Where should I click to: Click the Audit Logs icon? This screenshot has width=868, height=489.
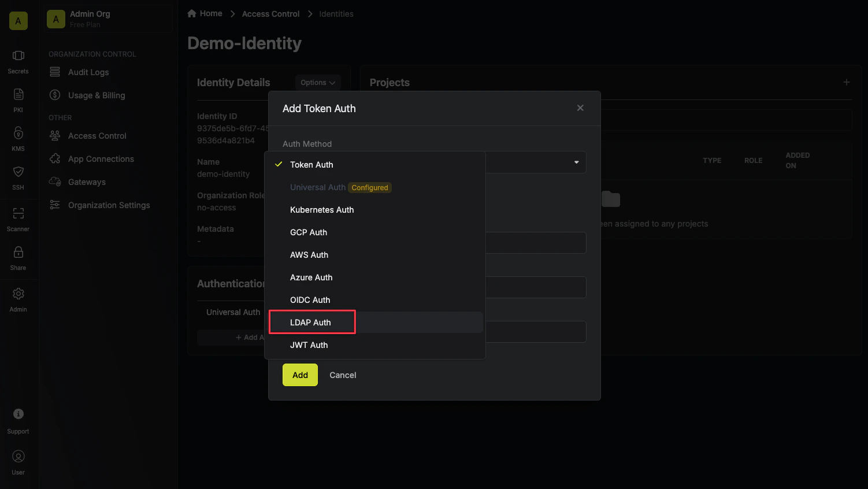click(55, 72)
